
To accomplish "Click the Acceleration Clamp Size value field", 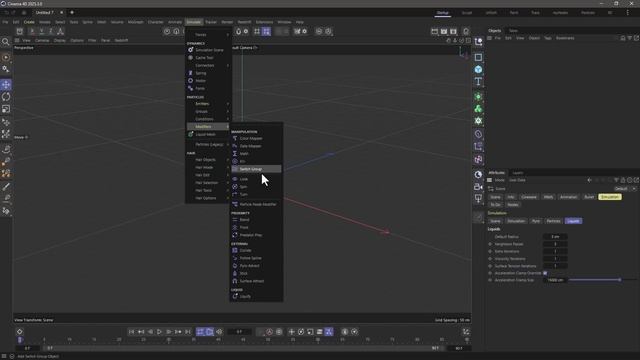I will (x=555, y=280).
